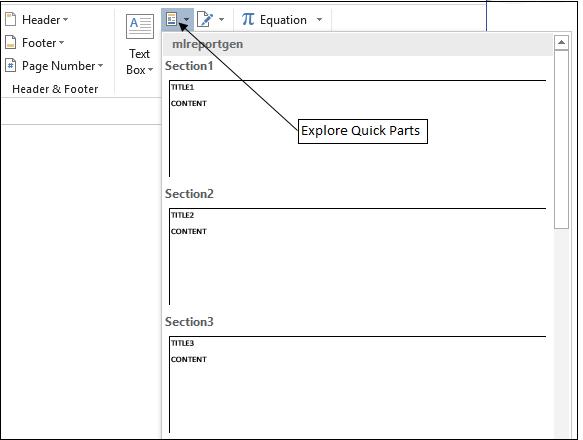Insert the Section2 quick part preview
The image size is (583, 440).
357,256
